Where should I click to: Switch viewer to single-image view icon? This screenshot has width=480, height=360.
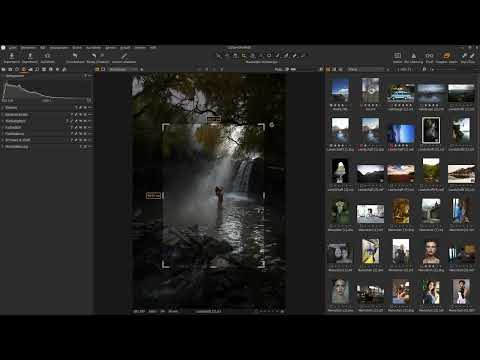[x=103, y=69]
